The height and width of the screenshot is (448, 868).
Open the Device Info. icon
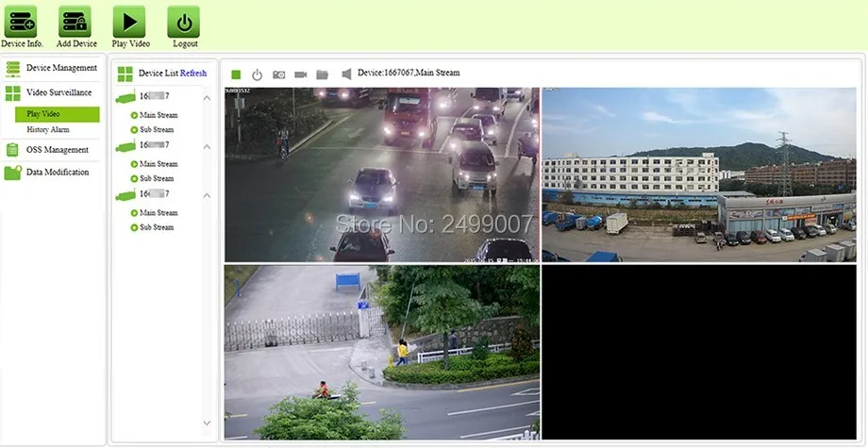[x=21, y=22]
